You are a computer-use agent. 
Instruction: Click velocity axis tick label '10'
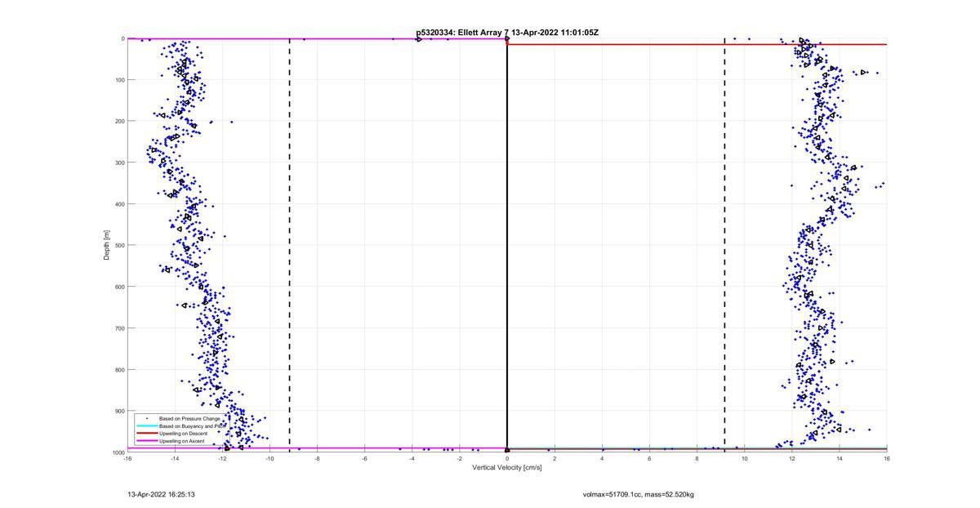744,458
